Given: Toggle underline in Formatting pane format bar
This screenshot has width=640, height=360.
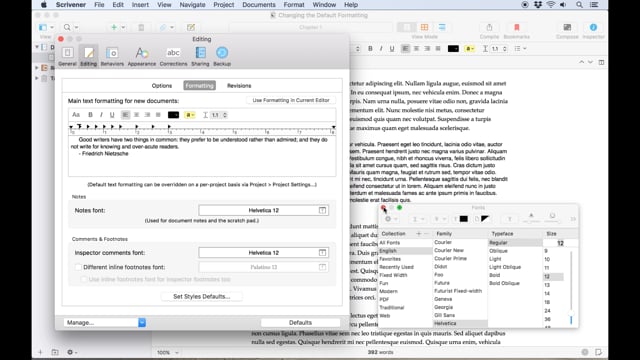Looking at the screenshot, I should click(x=112, y=115).
